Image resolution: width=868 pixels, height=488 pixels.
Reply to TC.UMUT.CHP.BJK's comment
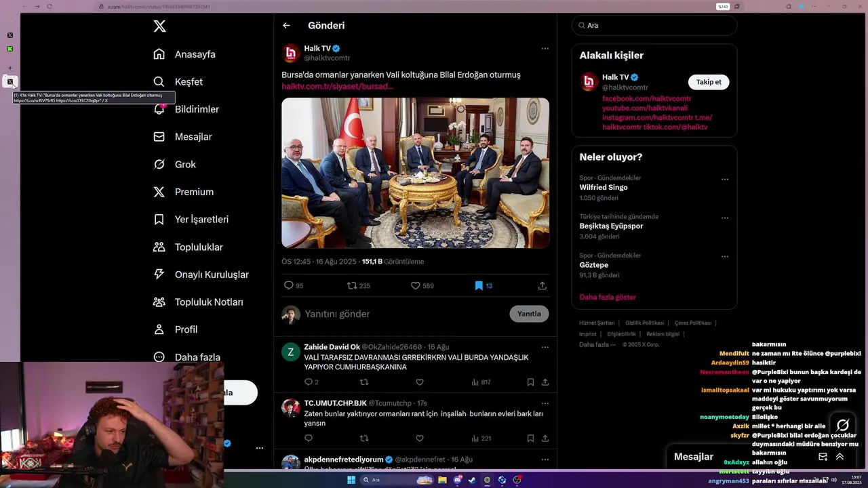coord(308,439)
